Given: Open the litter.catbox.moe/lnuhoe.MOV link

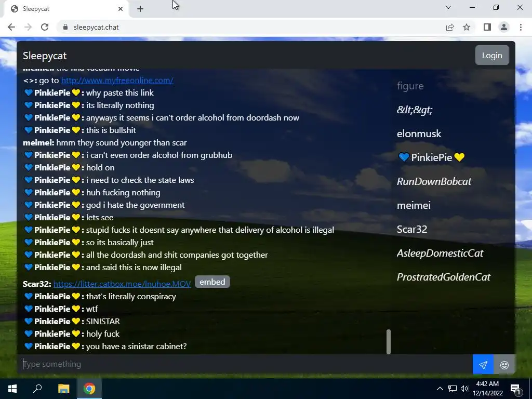Looking at the screenshot, I should click(122, 284).
